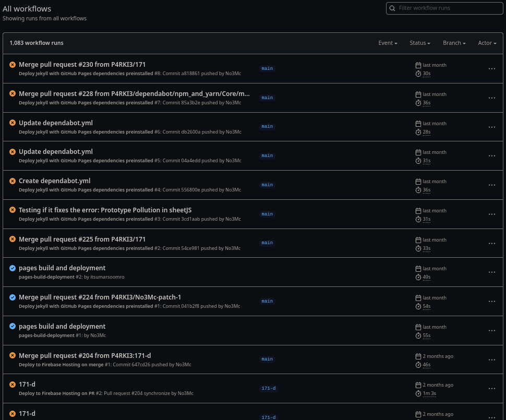The height and width of the screenshot is (420, 506).
Task: Open the kebab menu on Merge pull request #224 row
Action: click(x=491, y=301)
